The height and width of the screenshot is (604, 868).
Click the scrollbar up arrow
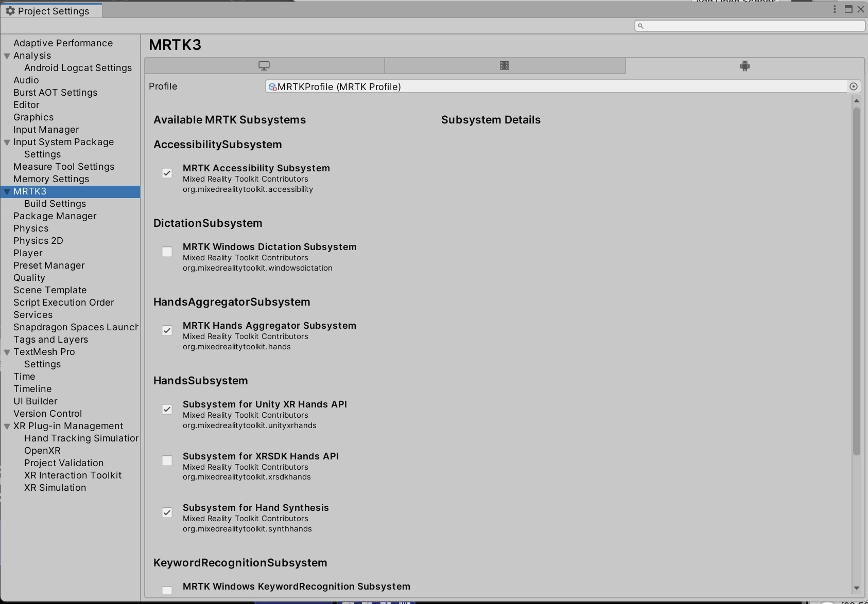[x=857, y=101]
